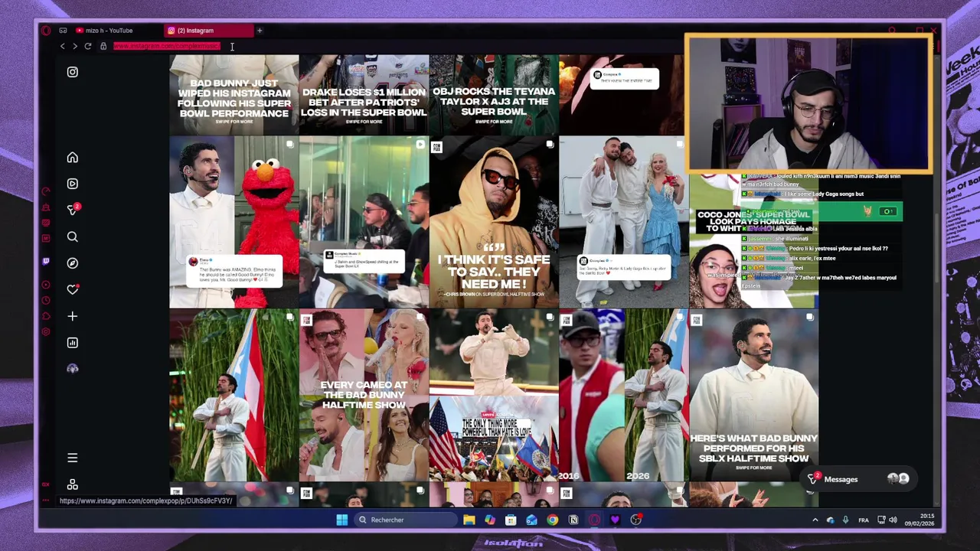Open Notifications heart icon in sidebar

click(x=72, y=289)
